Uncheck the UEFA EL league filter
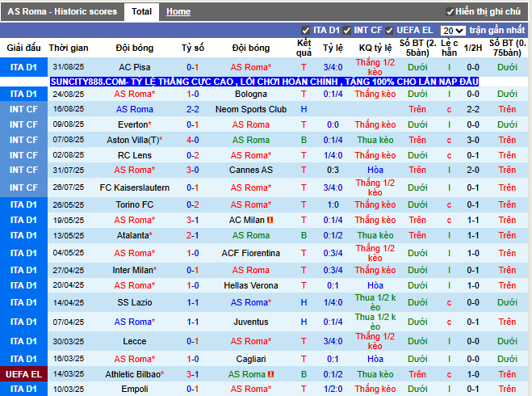This screenshot has height=396, width=532. click(389, 31)
